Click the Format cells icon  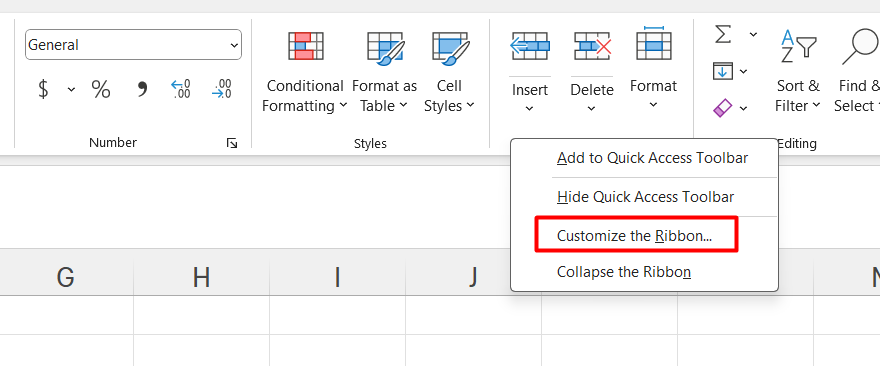(653, 44)
